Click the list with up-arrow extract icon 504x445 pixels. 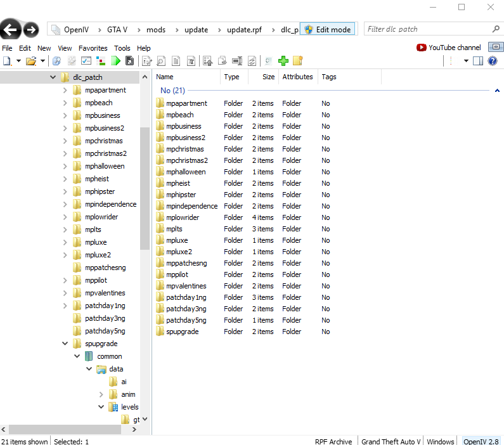208,61
